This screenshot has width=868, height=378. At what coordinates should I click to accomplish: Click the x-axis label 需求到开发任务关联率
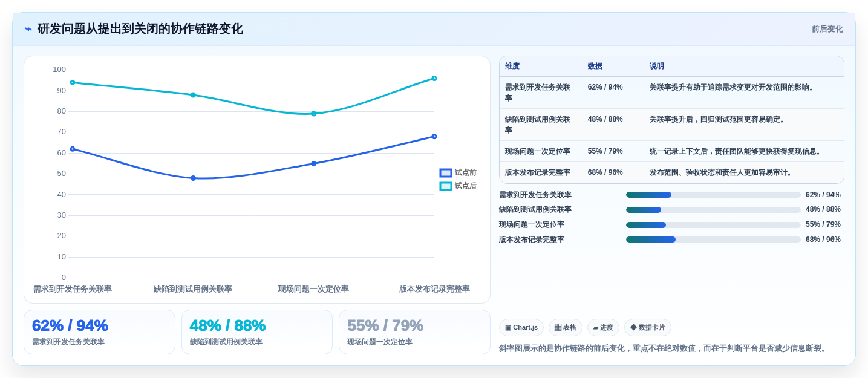tap(73, 289)
